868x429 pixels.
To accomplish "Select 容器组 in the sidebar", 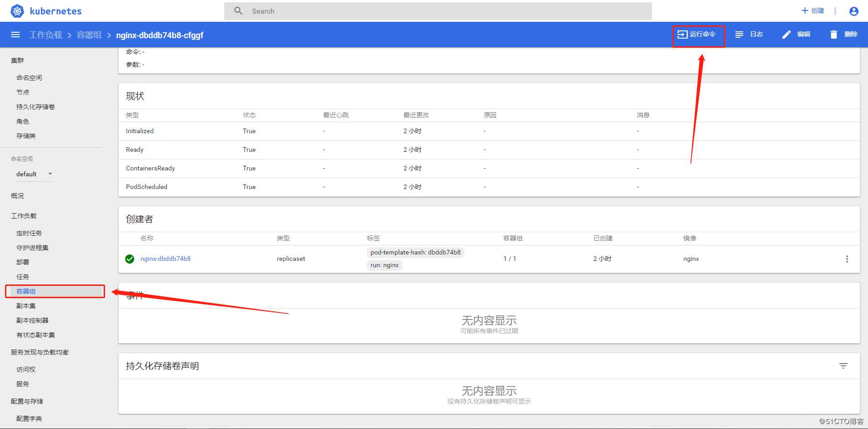I will pyautogui.click(x=26, y=291).
